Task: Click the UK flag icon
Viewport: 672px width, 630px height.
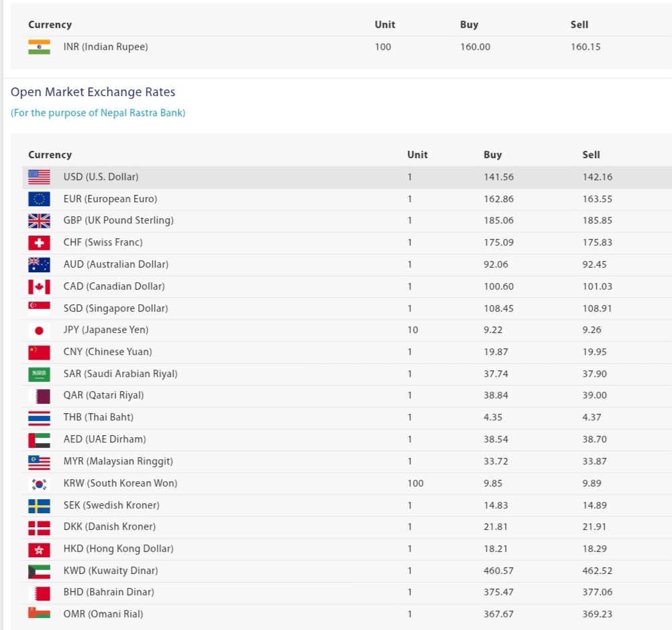Action: coord(39,221)
